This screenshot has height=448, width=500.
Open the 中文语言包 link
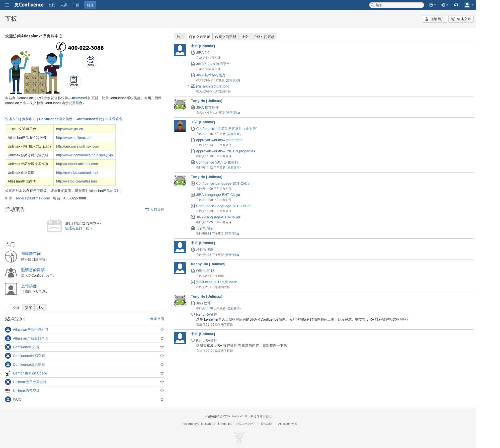114,119
